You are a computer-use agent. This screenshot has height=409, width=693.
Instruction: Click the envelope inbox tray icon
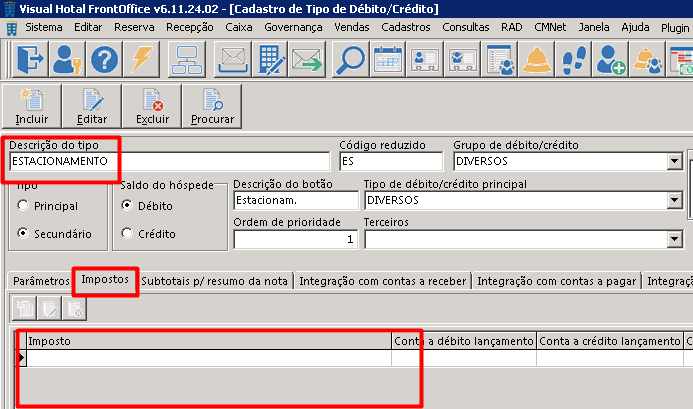[232, 59]
